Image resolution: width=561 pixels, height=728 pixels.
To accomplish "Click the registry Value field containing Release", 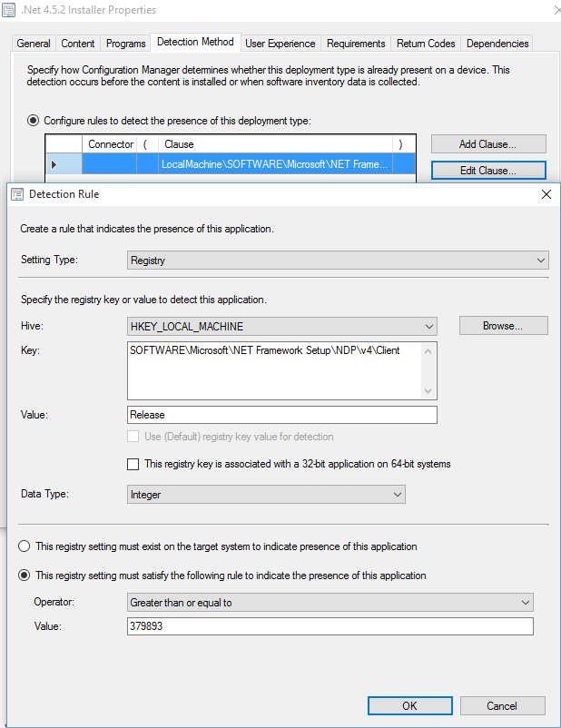I will (282, 415).
